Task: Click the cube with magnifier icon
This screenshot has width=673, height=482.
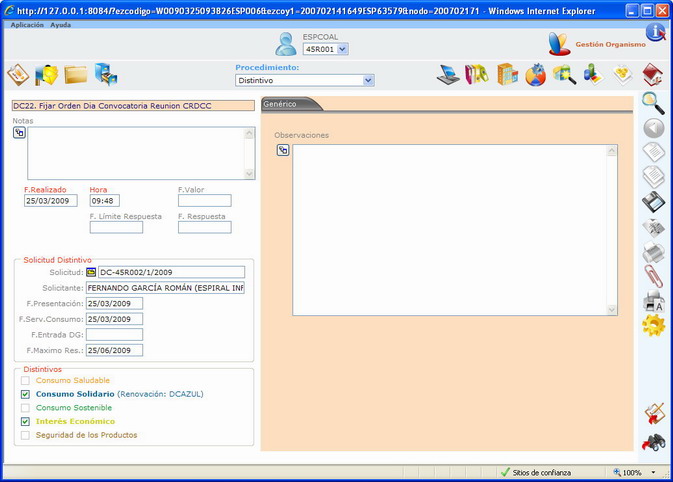Action: tap(564, 75)
